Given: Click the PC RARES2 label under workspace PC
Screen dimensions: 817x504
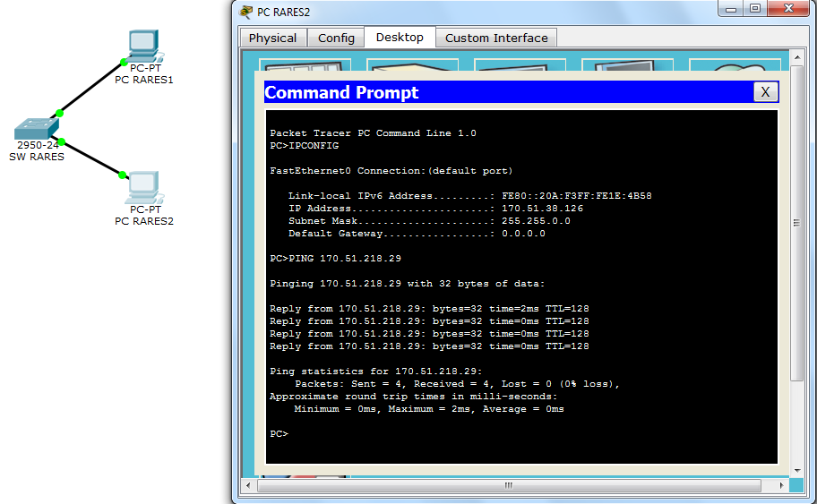Looking at the screenshot, I should [144, 221].
